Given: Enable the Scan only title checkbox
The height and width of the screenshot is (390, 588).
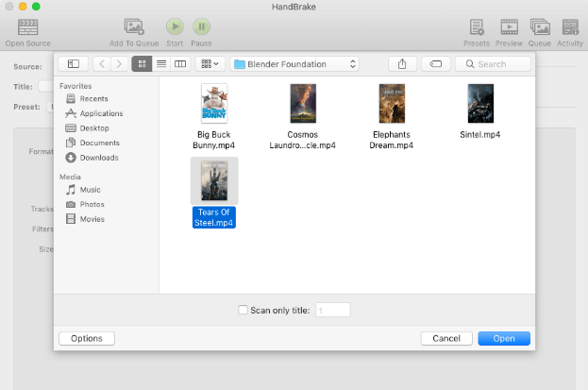Looking at the screenshot, I should coord(244,310).
